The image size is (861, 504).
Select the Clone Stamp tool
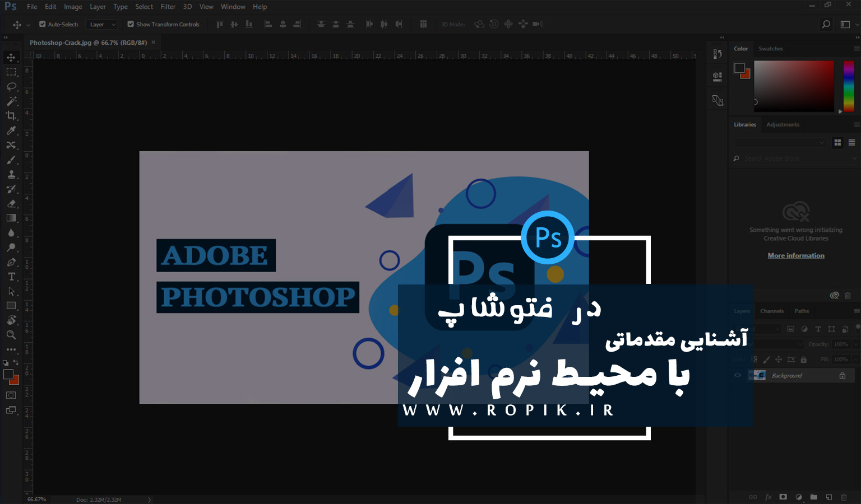11,174
